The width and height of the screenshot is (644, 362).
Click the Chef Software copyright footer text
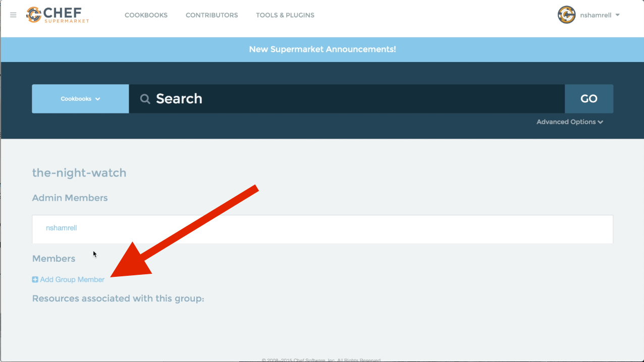coord(321,360)
